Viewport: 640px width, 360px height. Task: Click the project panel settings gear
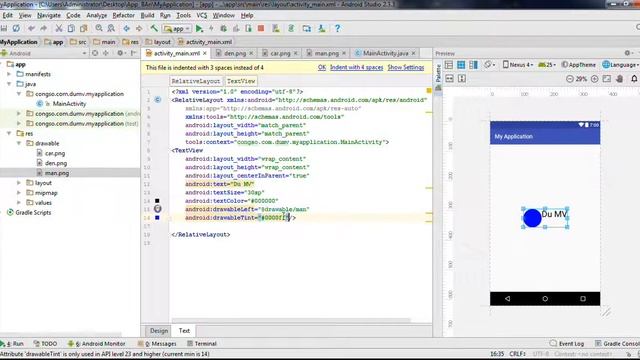point(120,53)
